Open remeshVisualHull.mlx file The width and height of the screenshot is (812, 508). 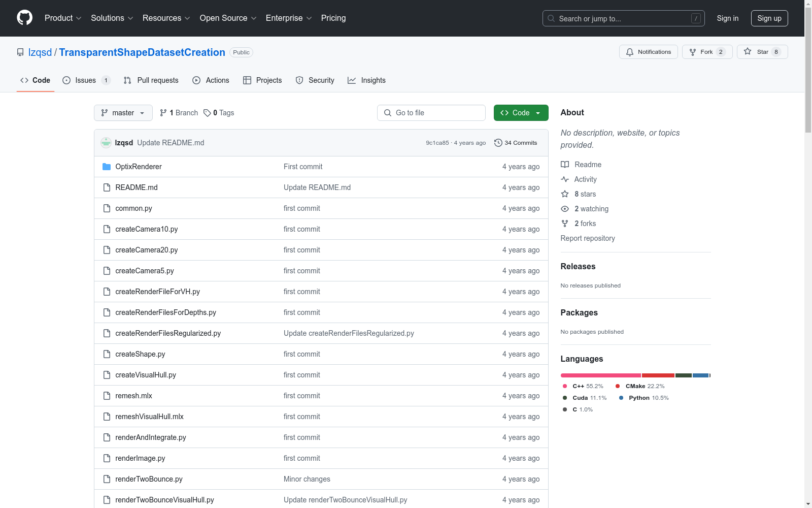(149, 417)
